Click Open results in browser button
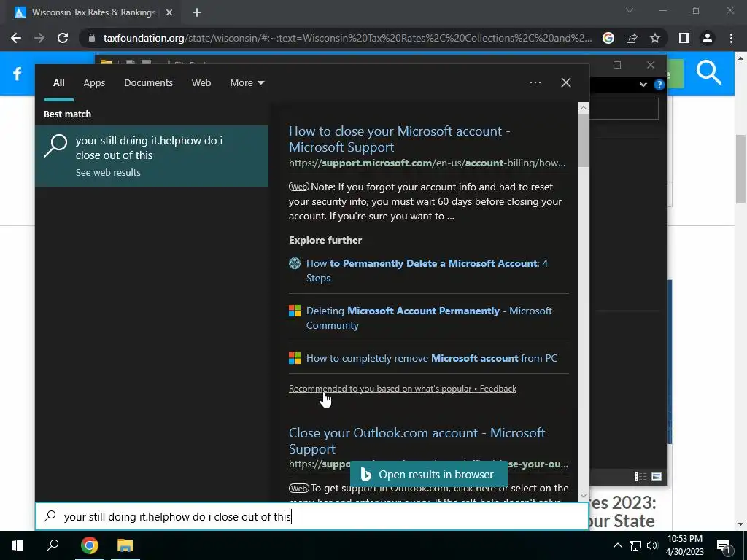The width and height of the screenshot is (747, 560). [x=428, y=475]
